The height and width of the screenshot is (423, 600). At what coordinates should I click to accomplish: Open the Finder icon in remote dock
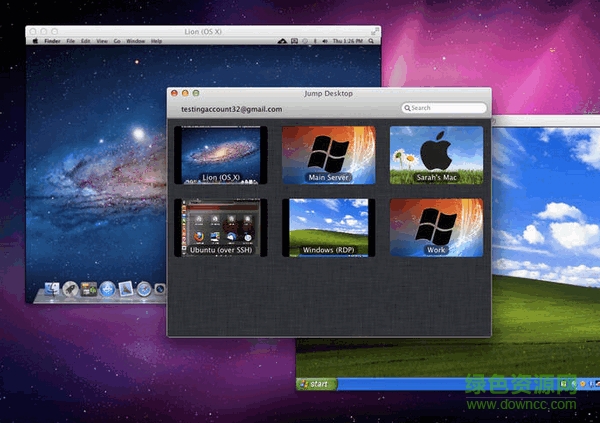click(52, 289)
